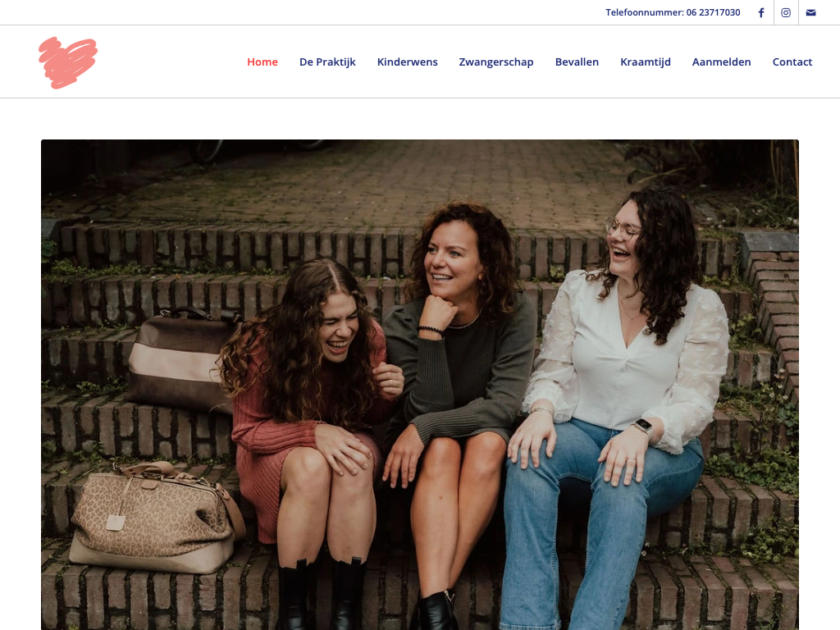The height and width of the screenshot is (630, 840).
Task: Expand the Zwangerschap menu
Action: pyautogui.click(x=496, y=62)
